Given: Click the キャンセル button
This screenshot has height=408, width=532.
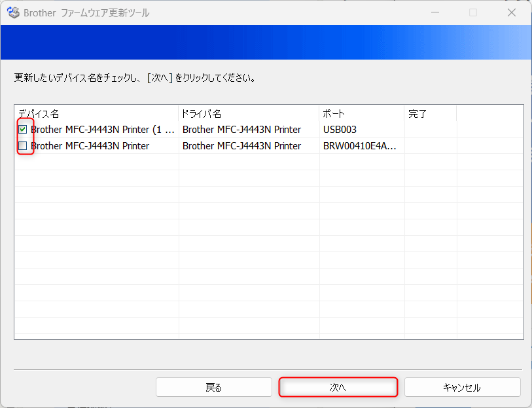Looking at the screenshot, I should [462, 387].
